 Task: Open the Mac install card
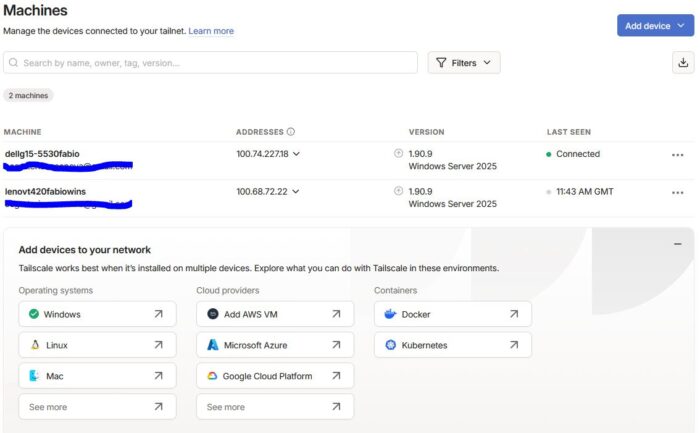point(97,375)
